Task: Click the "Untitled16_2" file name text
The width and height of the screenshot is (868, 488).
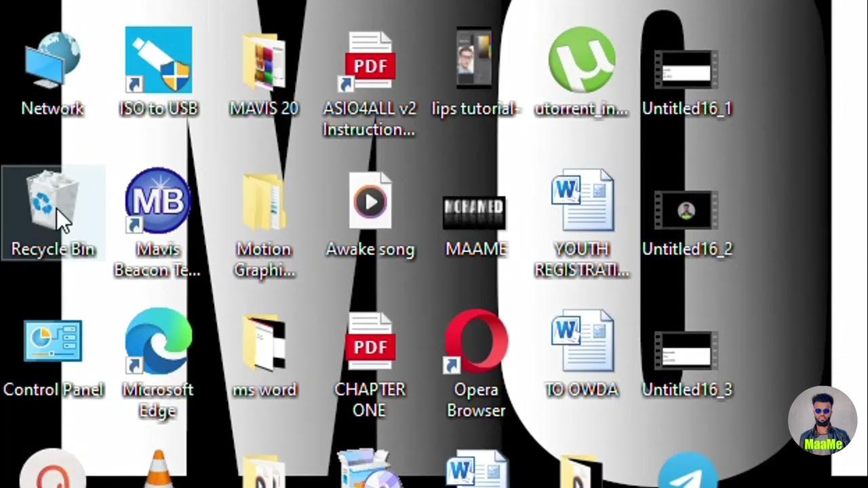Action: (x=687, y=249)
